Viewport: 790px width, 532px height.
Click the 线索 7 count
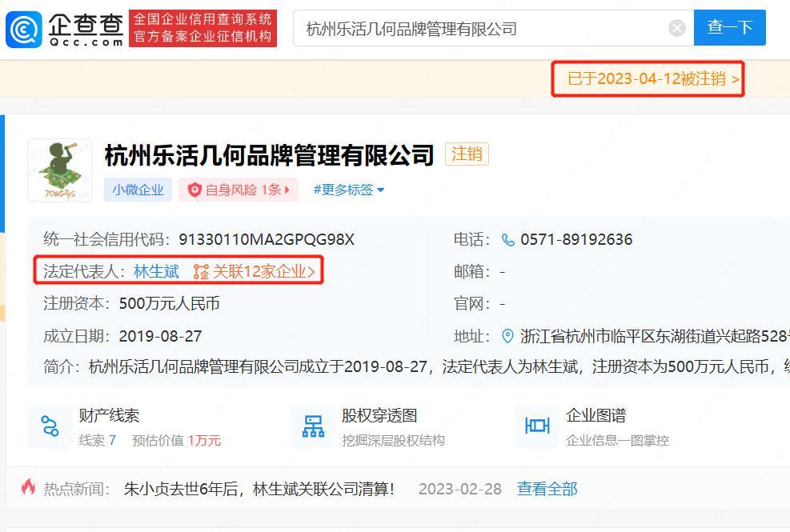[x=97, y=441]
